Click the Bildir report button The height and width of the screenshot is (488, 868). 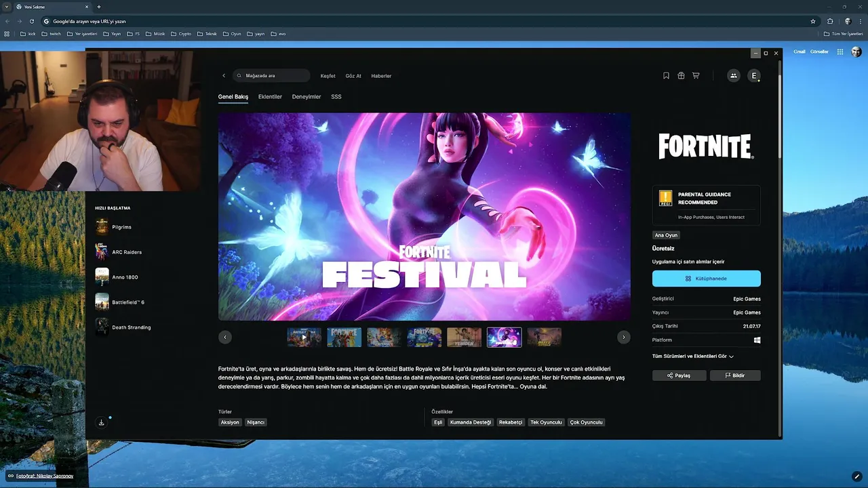pos(735,375)
